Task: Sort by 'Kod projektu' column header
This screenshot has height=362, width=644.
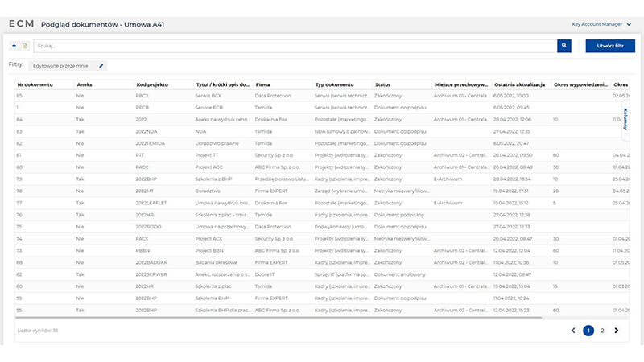Action: click(152, 84)
